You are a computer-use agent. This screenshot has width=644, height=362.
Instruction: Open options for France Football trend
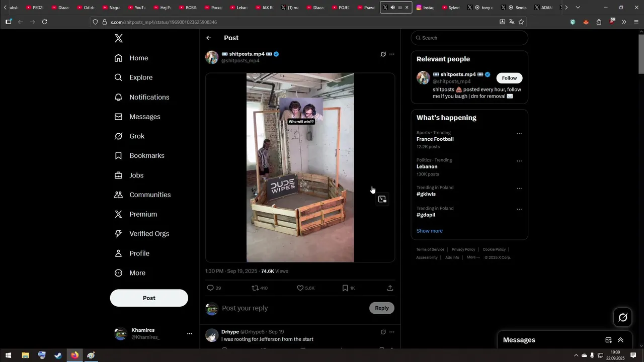[x=519, y=134]
